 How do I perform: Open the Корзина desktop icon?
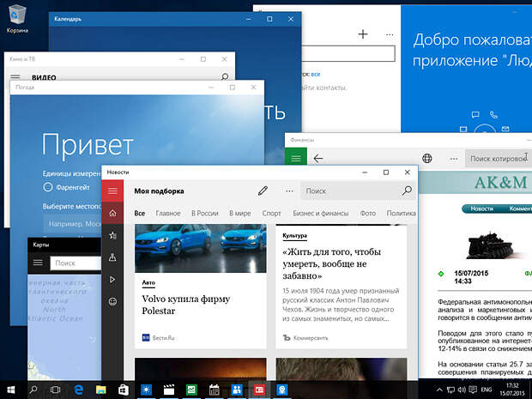17,20
